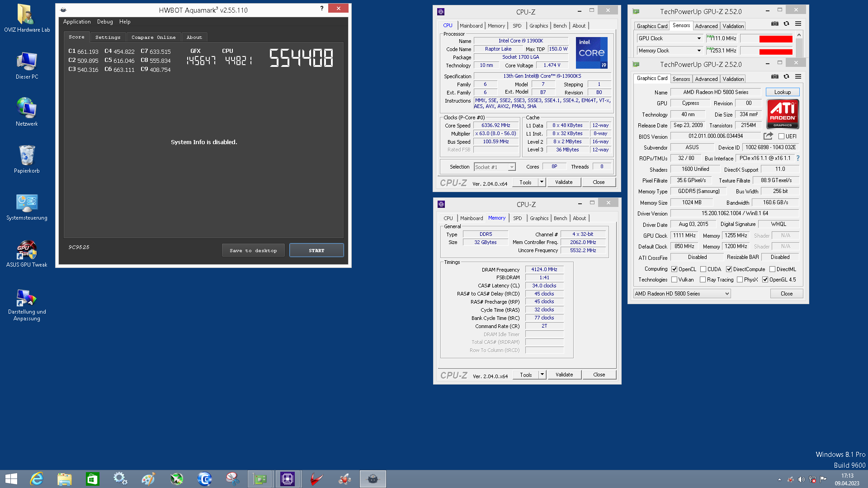Open the Systemsteuerung desktop icon
Screen dimensions: 868x488
tap(27, 207)
